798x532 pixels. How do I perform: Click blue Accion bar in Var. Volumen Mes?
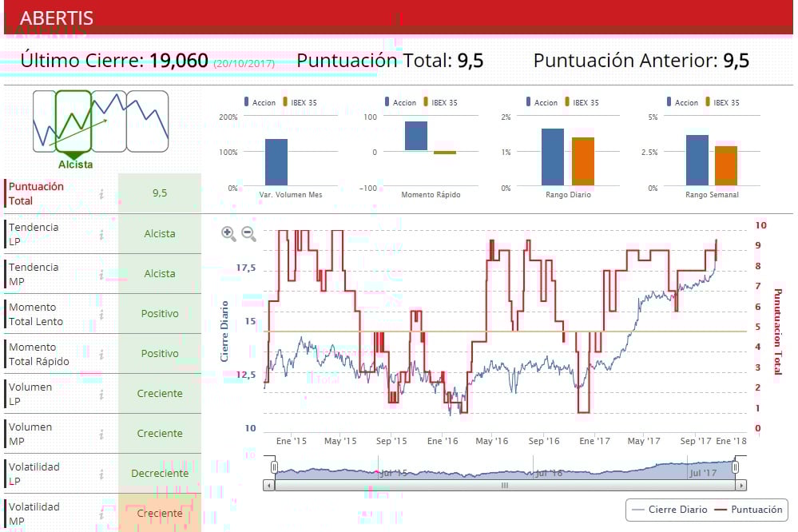(x=276, y=162)
